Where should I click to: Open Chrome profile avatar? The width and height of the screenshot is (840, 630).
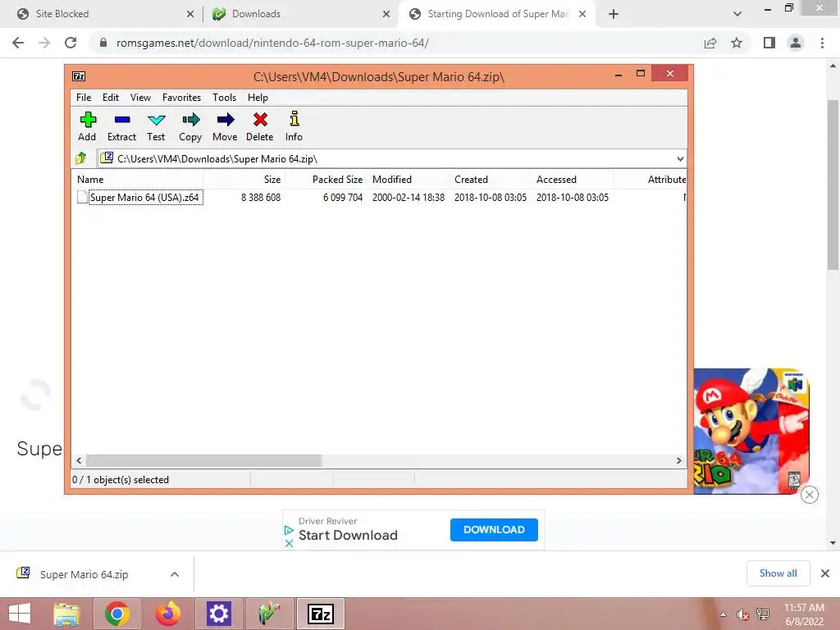click(x=796, y=43)
